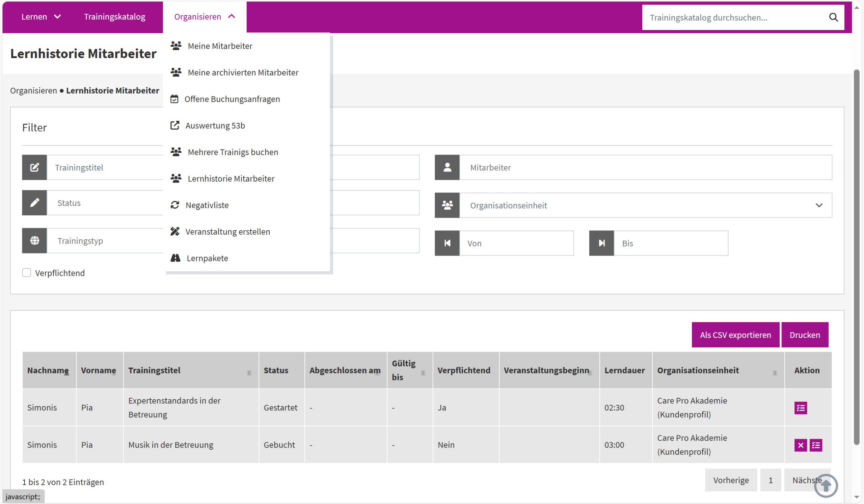
Task: Click the magnifier search icon
Action: point(833,17)
